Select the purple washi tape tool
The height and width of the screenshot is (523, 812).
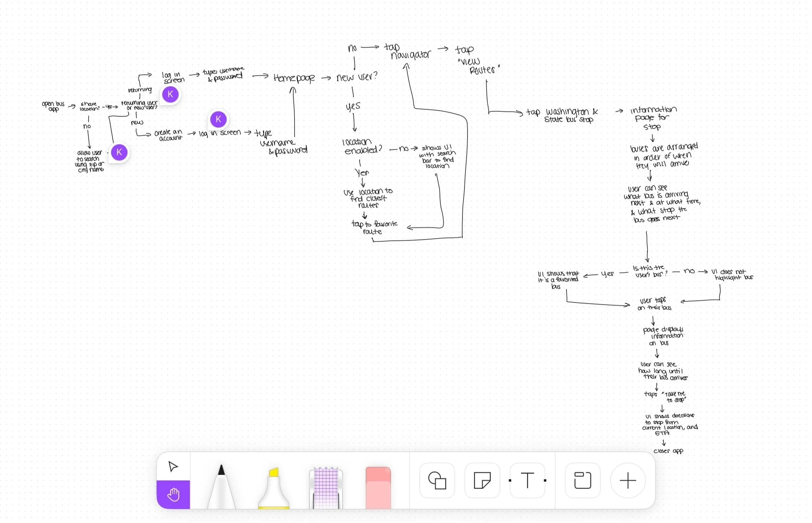click(x=325, y=488)
